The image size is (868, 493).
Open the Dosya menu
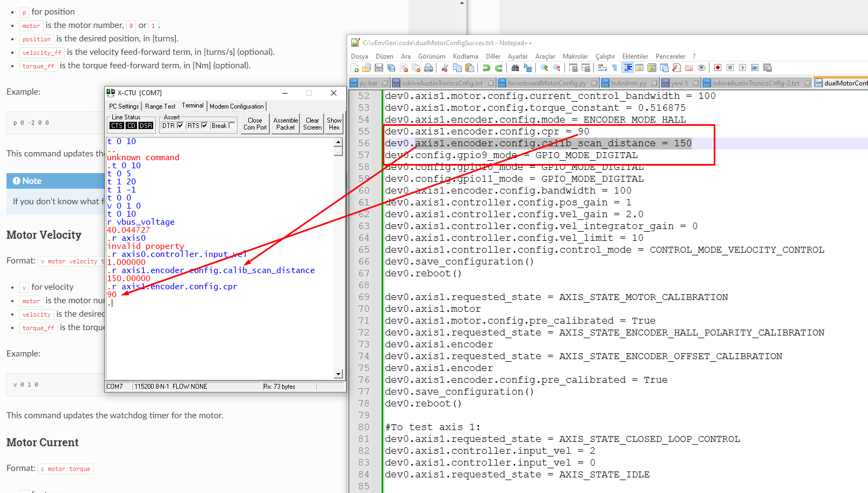pyautogui.click(x=360, y=56)
